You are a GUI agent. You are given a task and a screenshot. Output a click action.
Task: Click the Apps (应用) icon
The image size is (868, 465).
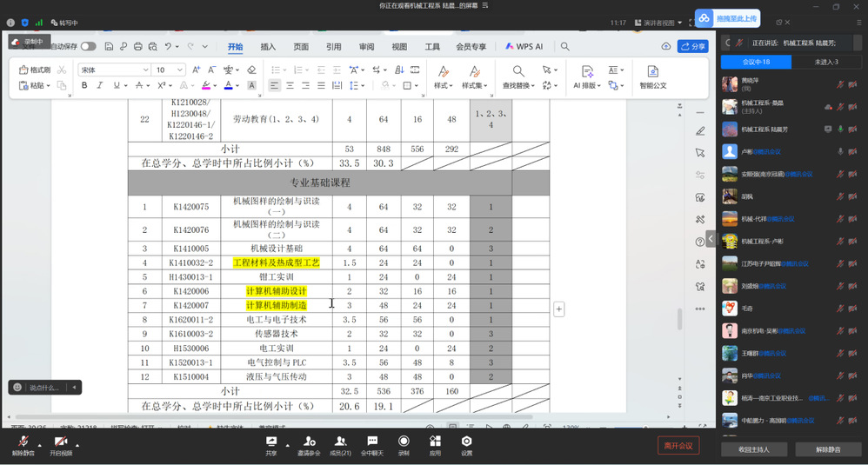(435, 445)
